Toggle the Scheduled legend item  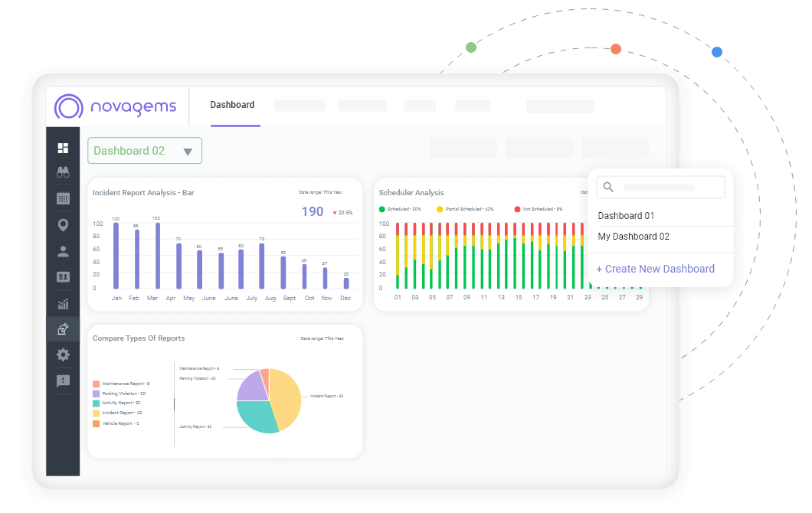[x=401, y=208]
